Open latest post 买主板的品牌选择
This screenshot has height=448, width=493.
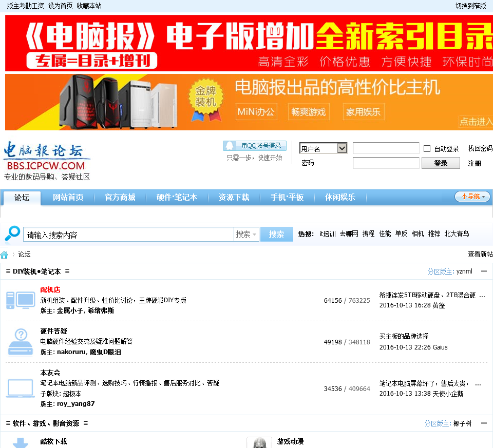(404, 337)
